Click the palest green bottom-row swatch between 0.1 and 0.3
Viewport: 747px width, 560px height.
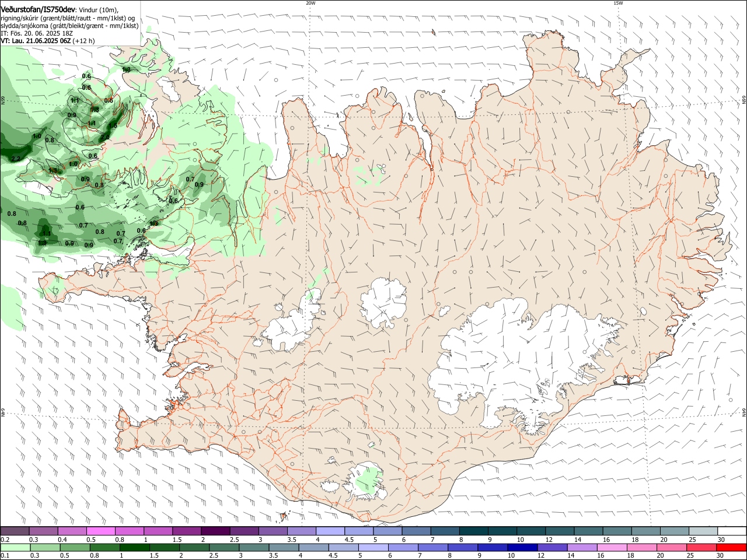click(15, 547)
